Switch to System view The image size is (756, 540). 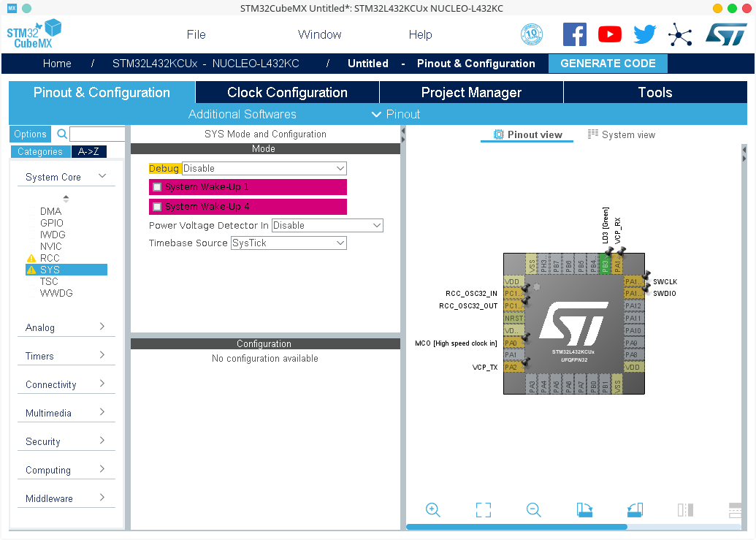click(622, 134)
